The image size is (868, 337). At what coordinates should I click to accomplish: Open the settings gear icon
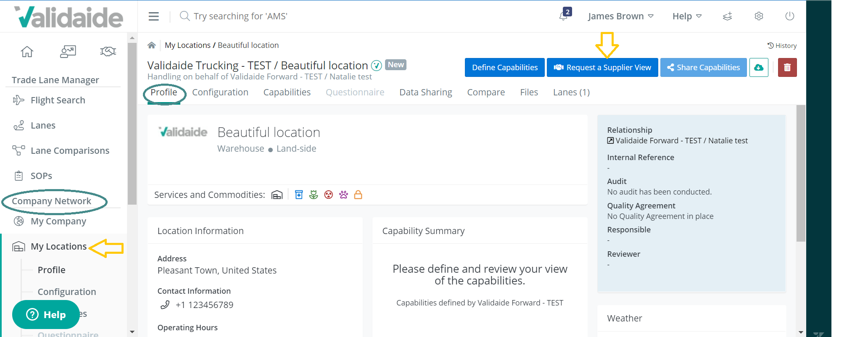[x=759, y=16]
